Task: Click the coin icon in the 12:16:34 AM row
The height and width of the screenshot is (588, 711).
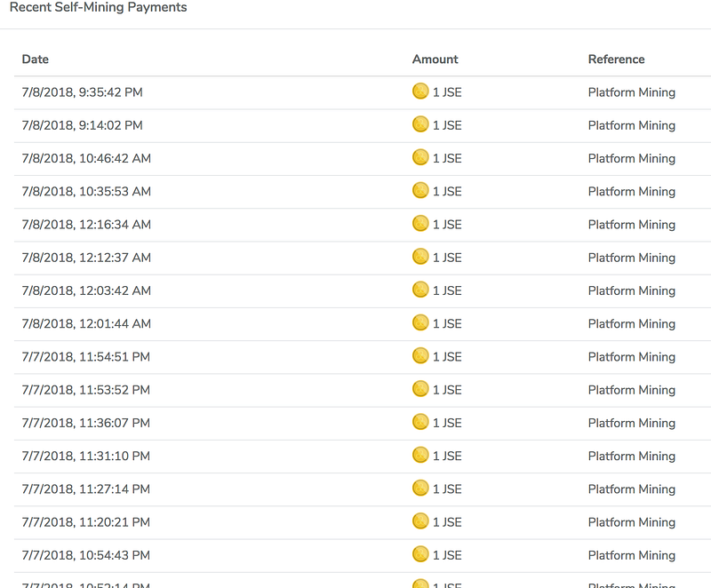Action: [420, 223]
